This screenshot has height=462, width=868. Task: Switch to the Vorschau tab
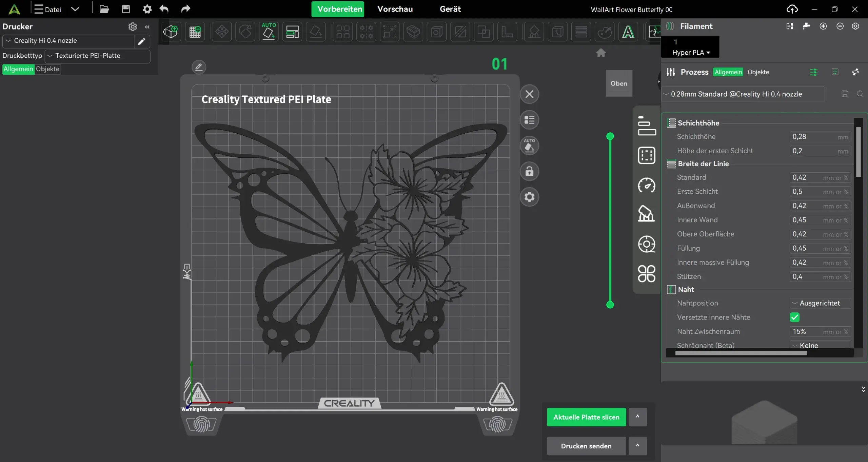pyautogui.click(x=395, y=9)
